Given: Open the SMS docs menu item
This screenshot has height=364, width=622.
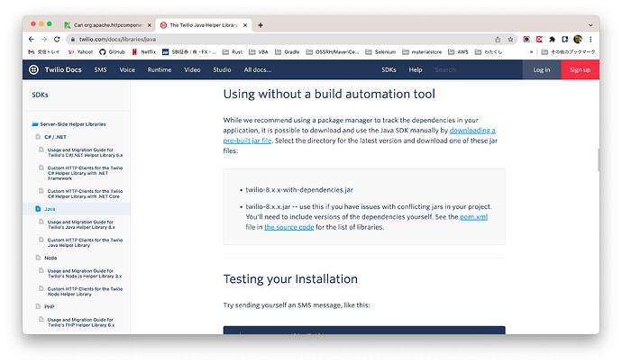Looking at the screenshot, I should click(x=101, y=69).
